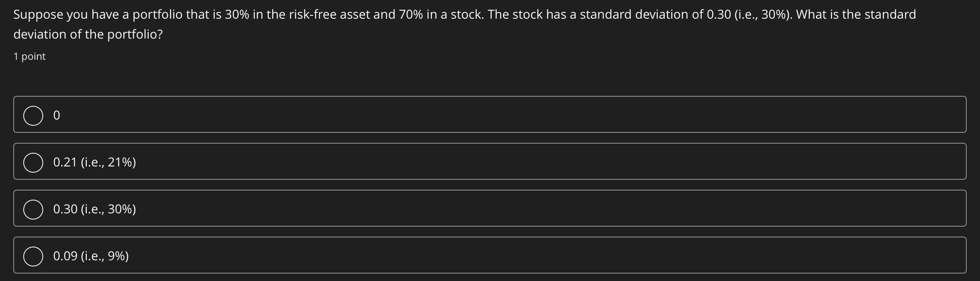The image size is (980, 281).
Task: Click the topmost answer selector circle
Action: (33, 115)
